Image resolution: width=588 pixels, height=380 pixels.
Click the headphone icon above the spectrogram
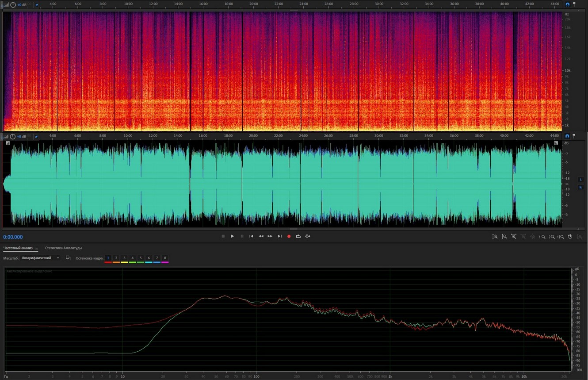[x=567, y=4]
